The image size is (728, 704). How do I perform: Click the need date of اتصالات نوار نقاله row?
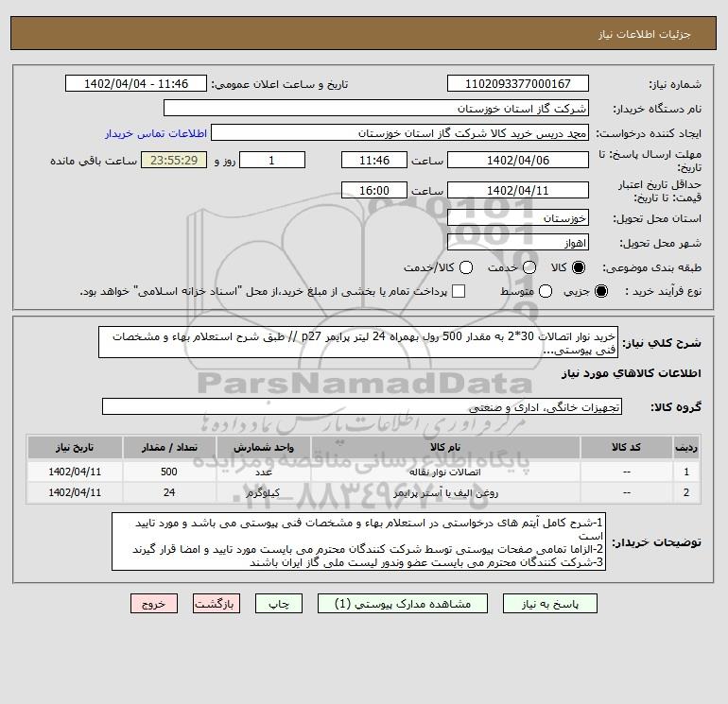[75, 472]
